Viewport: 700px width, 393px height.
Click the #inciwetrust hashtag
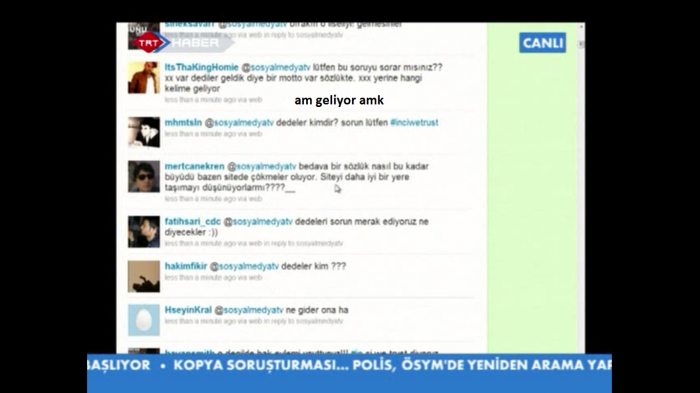point(414,122)
